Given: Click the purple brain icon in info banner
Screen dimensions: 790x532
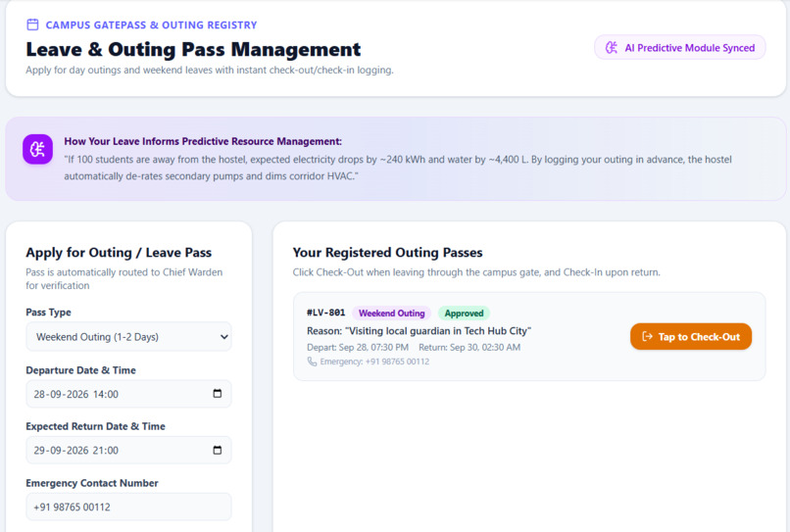Looking at the screenshot, I should coord(38,149).
